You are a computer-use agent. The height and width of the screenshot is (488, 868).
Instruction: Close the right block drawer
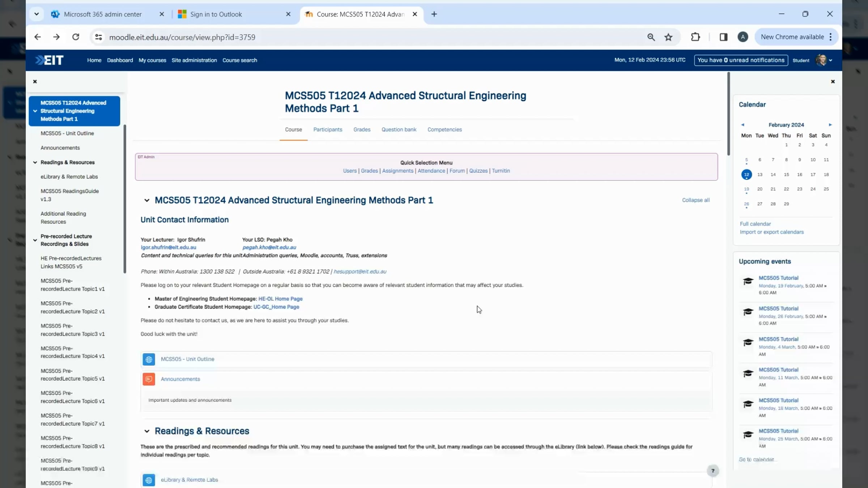point(833,82)
